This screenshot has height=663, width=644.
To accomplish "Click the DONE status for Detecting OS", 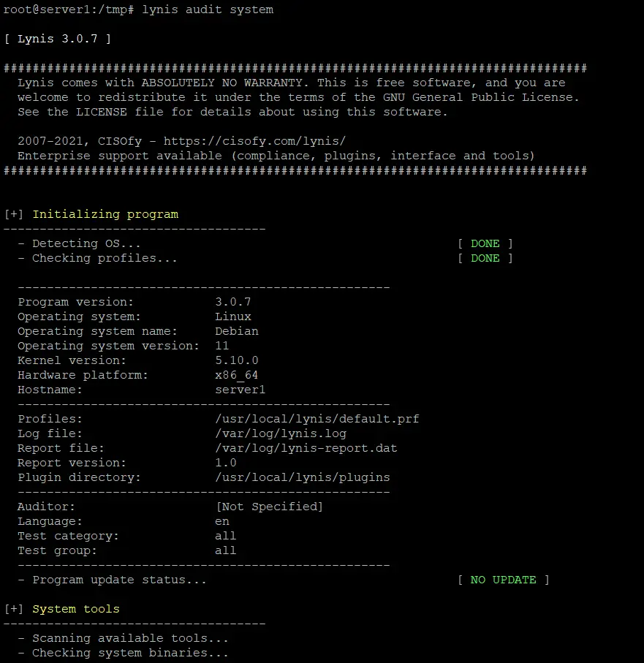I will click(485, 243).
